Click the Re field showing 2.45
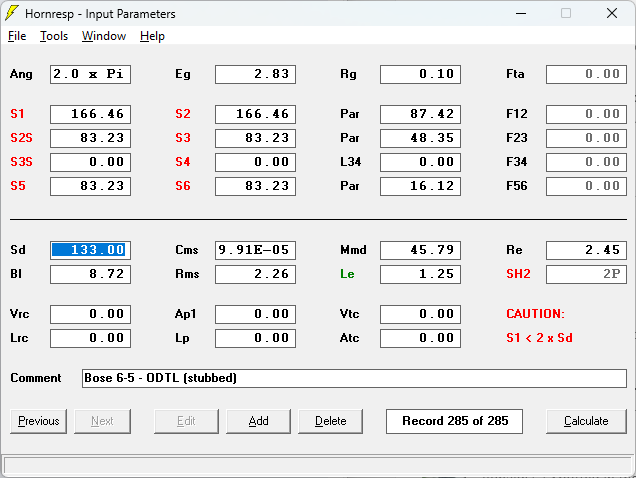This screenshot has height=478, width=636. coord(586,250)
